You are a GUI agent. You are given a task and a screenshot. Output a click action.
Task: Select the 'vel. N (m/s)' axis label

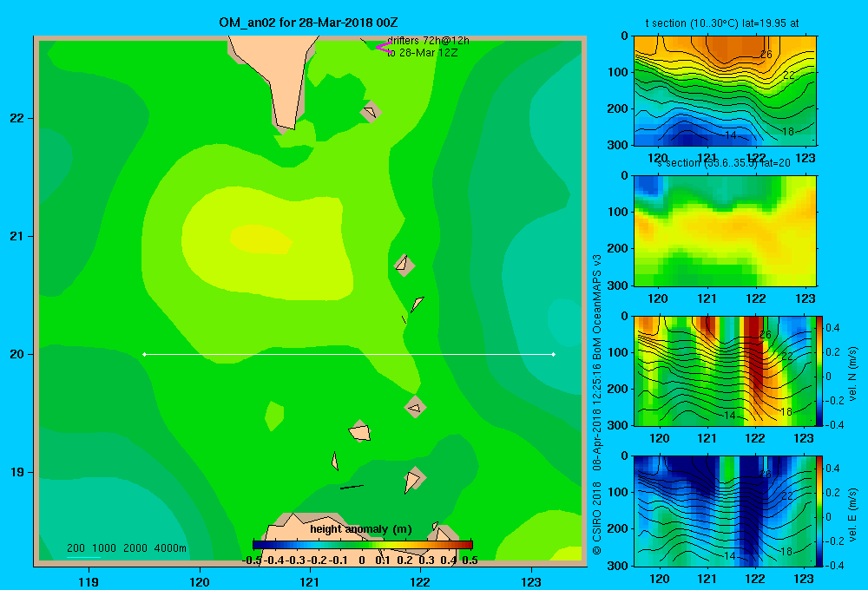[852, 374]
